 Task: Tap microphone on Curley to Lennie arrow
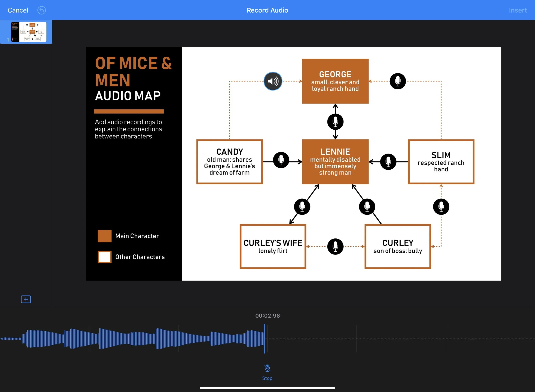pyautogui.click(x=367, y=207)
